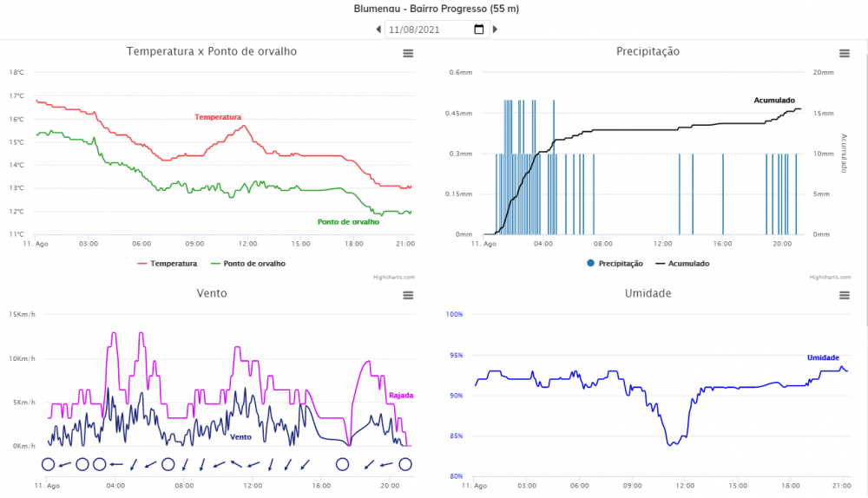Toggle Precipitação series in legend
The image size is (868, 498).
coord(615,263)
